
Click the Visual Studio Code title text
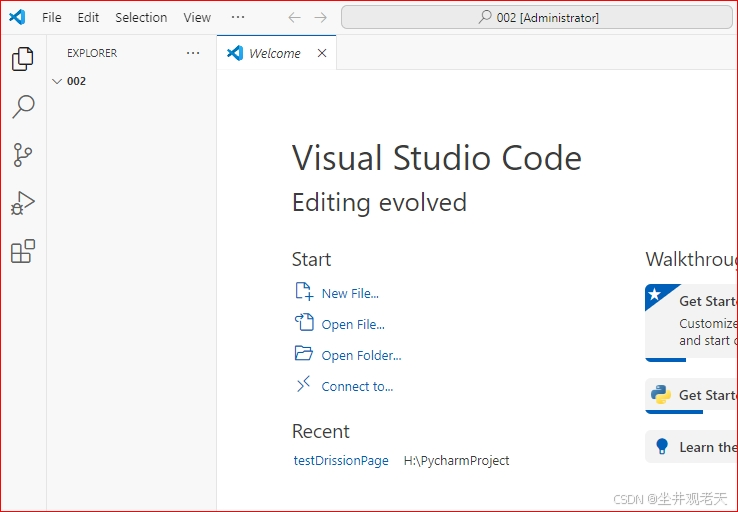(x=437, y=158)
